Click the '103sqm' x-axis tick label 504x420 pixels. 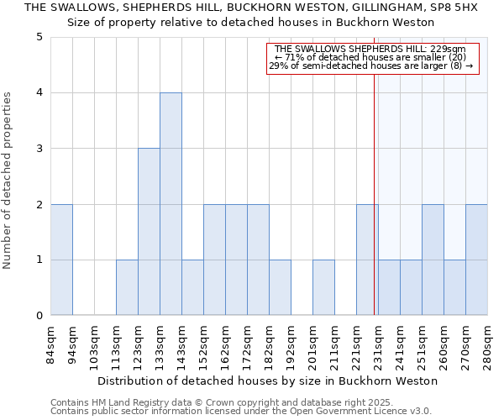tap(94, 349)
